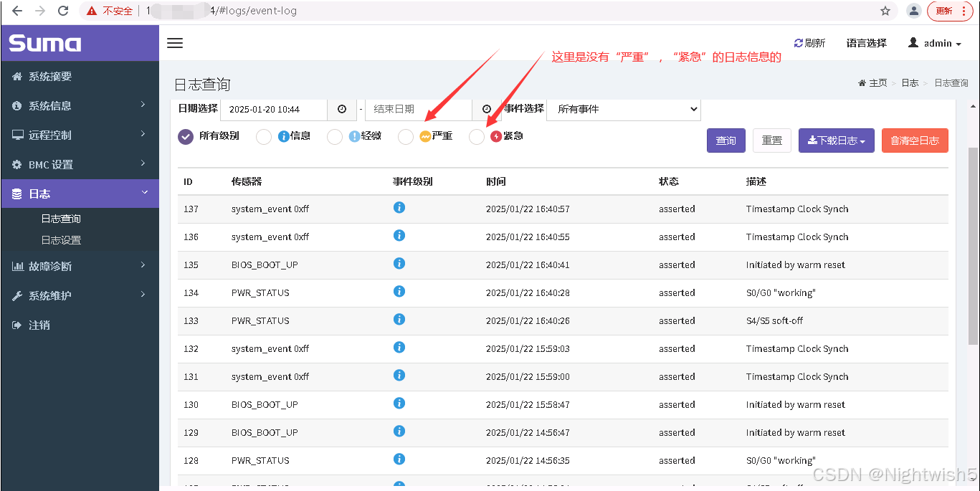Click the red insecure-site warning triangle

[92, 11]
